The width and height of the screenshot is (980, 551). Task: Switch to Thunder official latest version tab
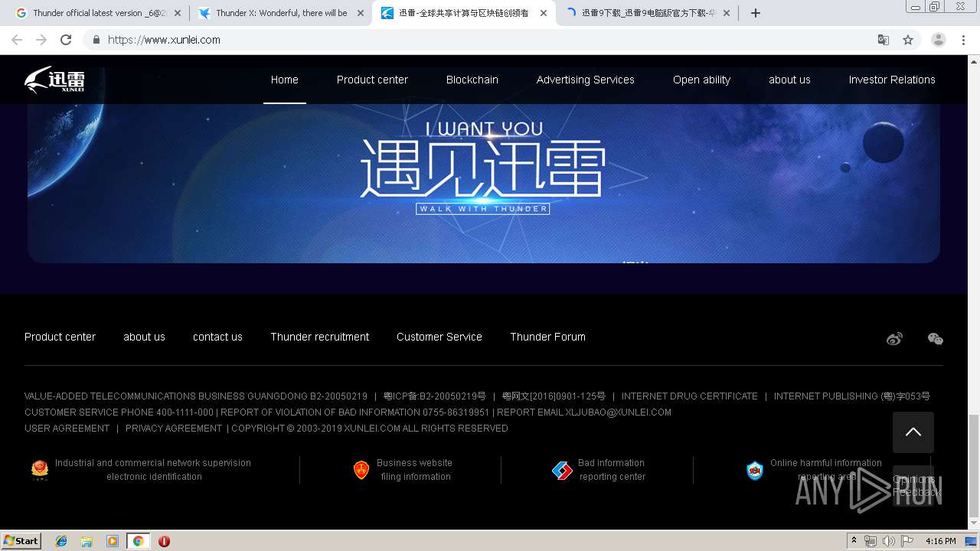[x=98, y=13]
